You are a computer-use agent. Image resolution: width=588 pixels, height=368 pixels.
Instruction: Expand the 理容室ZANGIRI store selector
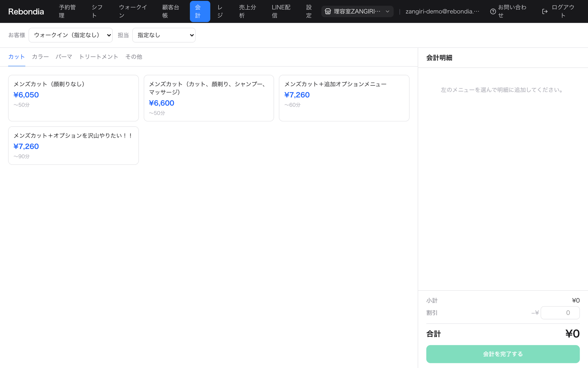click(x=357, y=11)
